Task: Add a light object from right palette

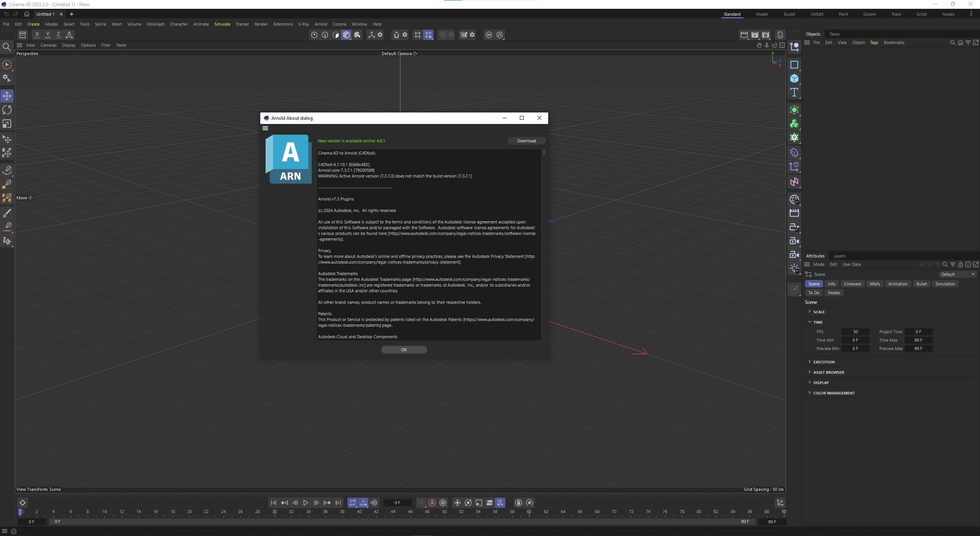Action: [794, 269]
